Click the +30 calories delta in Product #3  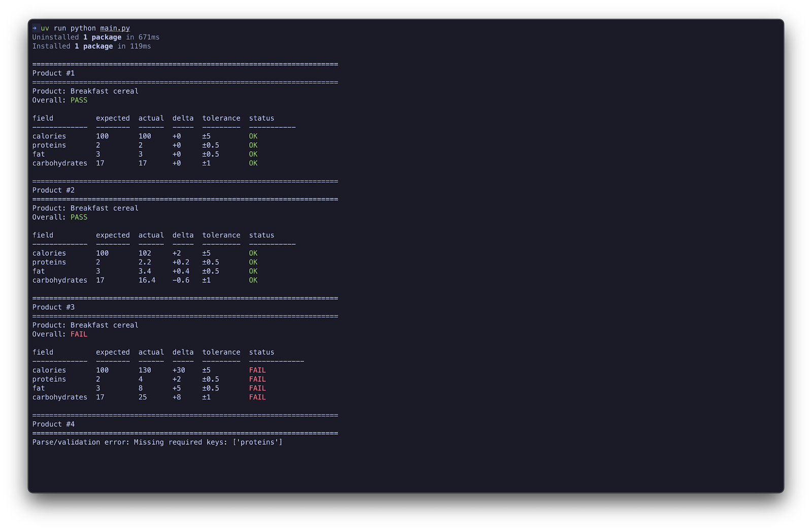179,371
